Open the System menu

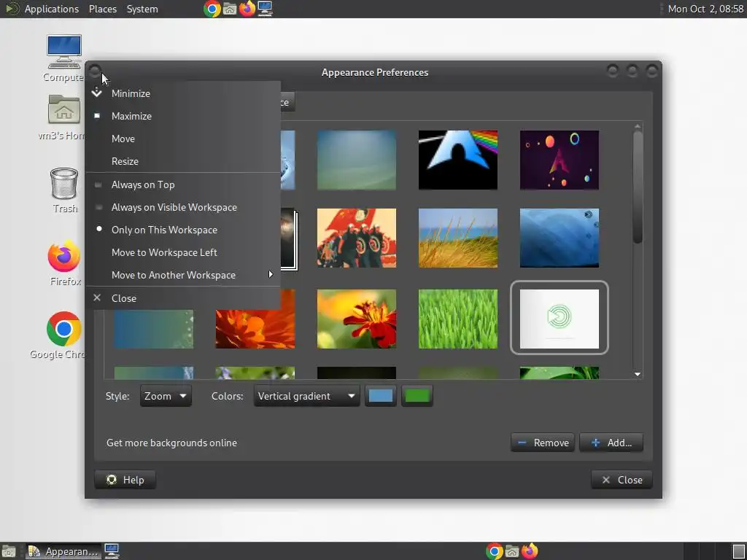[x=142, y=9]
